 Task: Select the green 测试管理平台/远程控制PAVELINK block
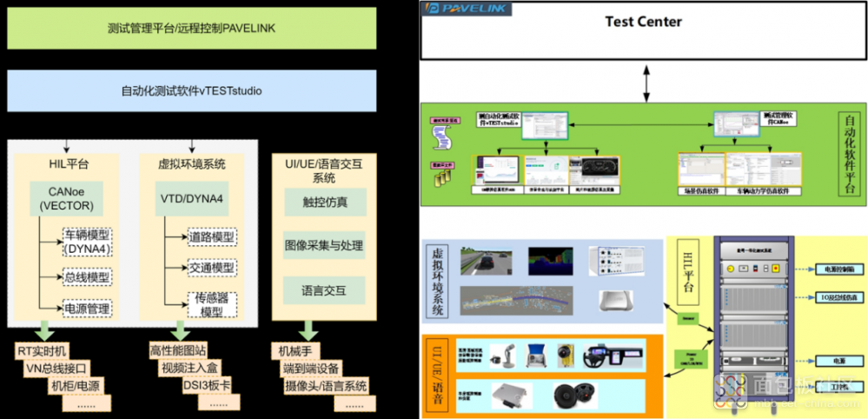[191, 28]
